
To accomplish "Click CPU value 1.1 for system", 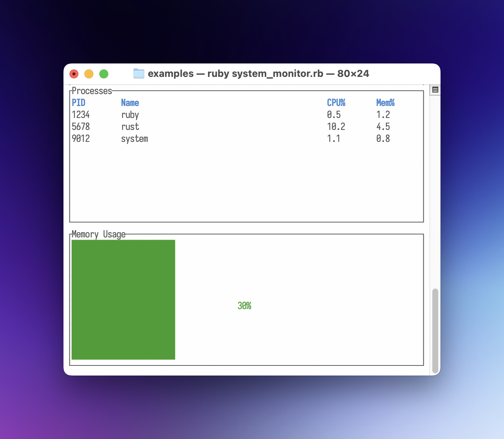I will coord(334,138).
